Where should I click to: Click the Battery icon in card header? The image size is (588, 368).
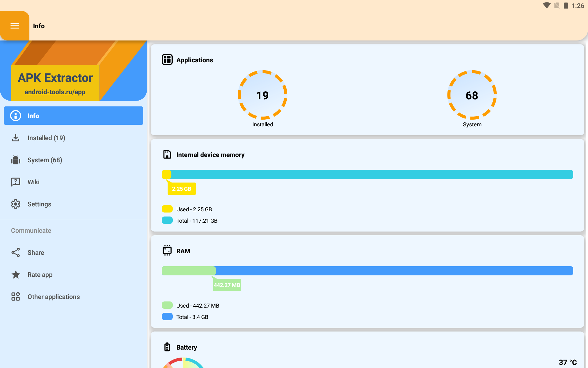pyautogui.click(x=167, y=347)
